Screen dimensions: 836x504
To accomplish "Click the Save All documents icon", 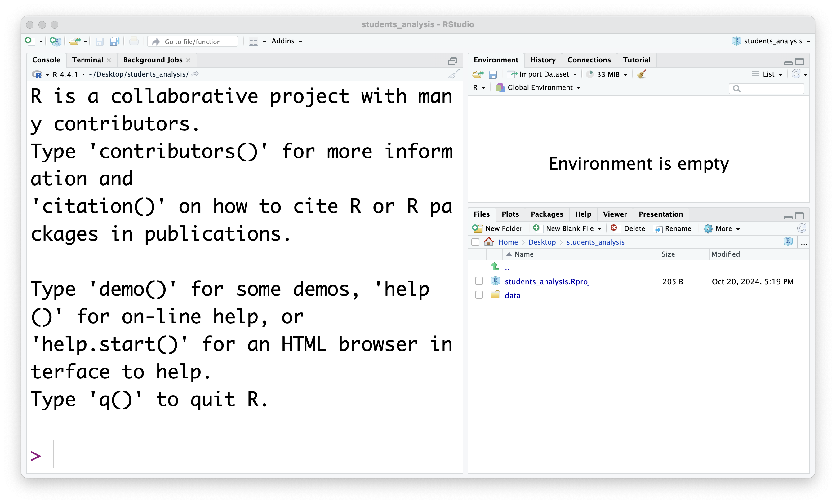I will pyautogui.click(x=114, y=41).
